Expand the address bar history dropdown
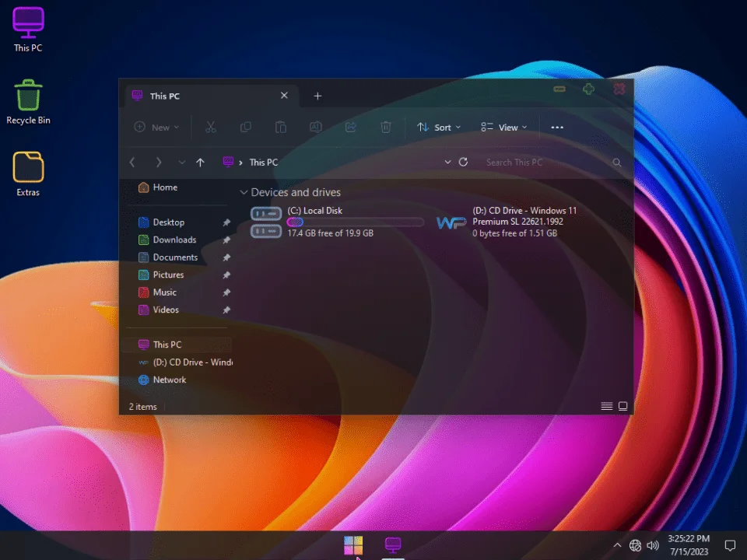Viewport: 747px width, 560px height. click(448, 162)
